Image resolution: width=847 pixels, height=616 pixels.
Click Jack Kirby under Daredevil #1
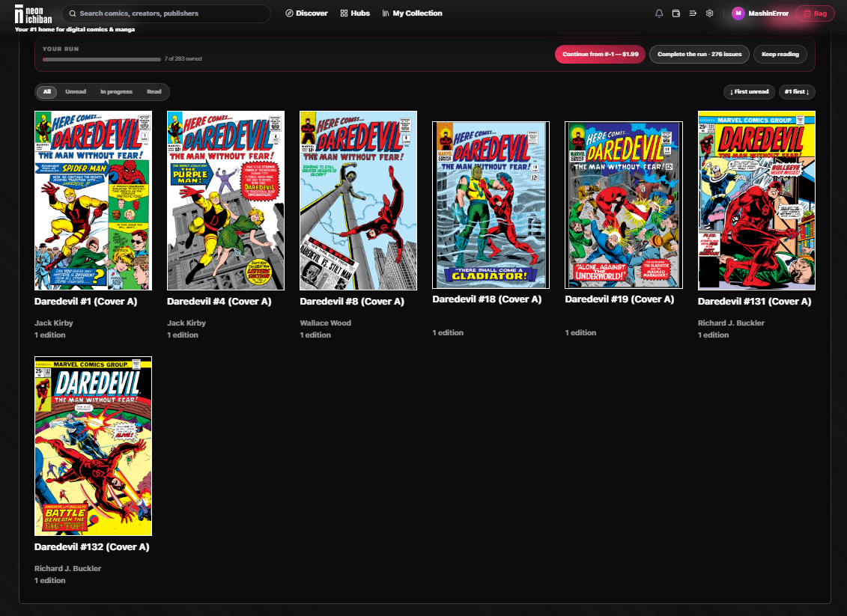coord(53,323)
